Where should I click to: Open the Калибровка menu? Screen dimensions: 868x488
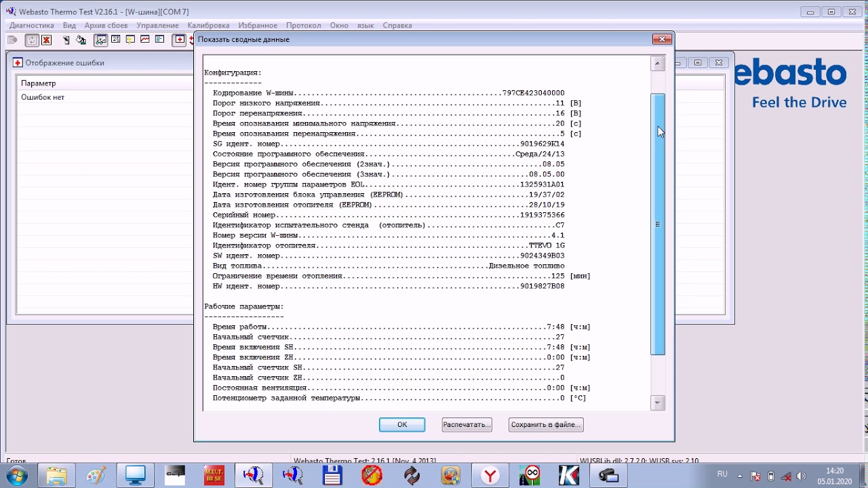tap(208, 25)
